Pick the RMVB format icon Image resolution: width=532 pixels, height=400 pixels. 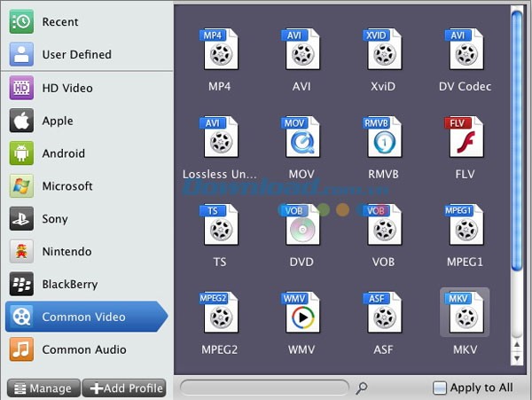pos(383,137)
